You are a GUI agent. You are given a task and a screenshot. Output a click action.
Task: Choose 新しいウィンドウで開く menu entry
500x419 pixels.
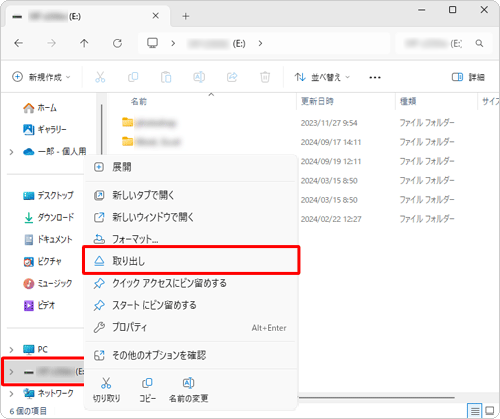point(190,217)
